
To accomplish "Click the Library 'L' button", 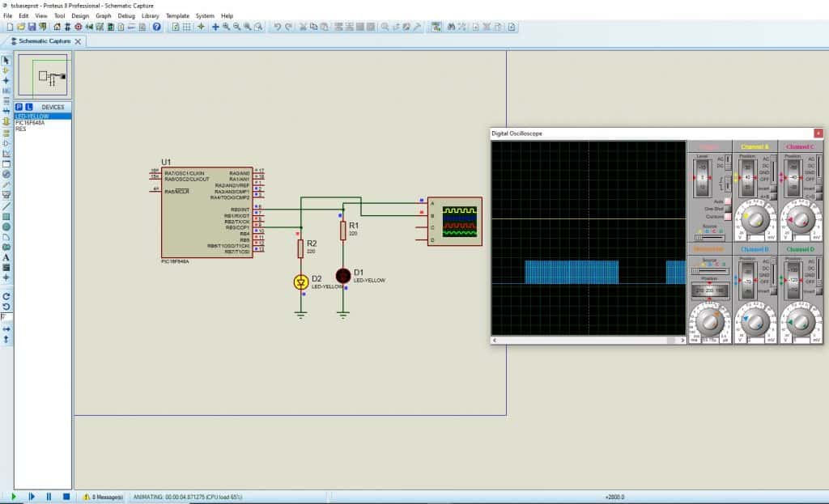I will point(28,107).
